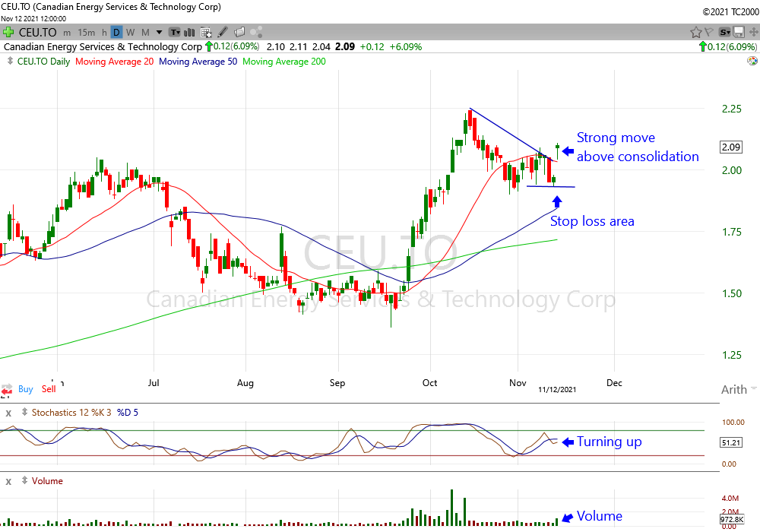The image size is (760, 532).
Task: Switch to the 1-minute 'm' timeframe
Action: tap(67, 33)
